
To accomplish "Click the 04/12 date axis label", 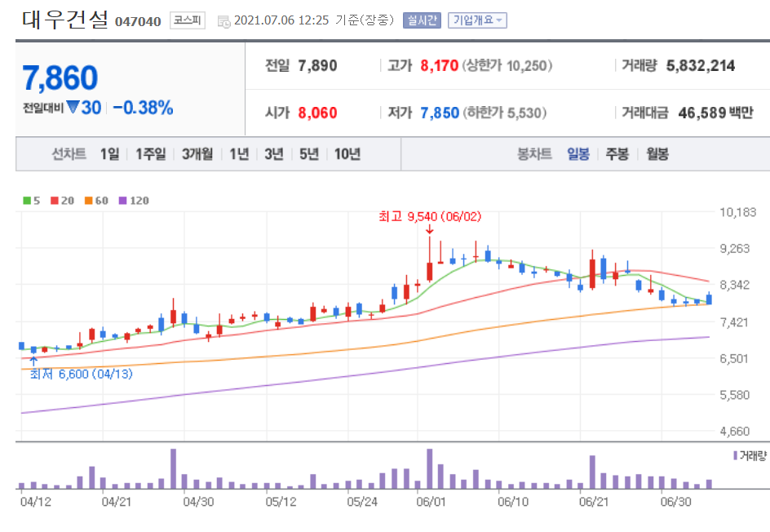I will pos(35,502).
